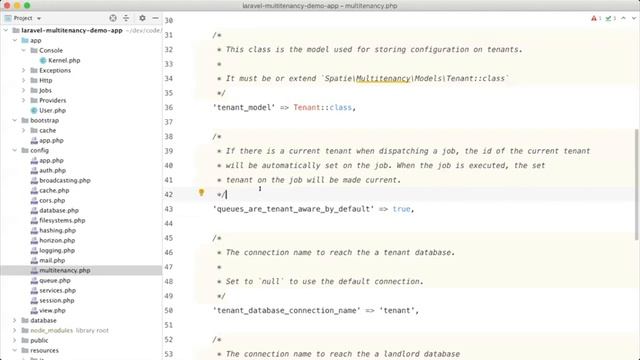Expand the database folder
The height and width of the screenshot is (360, 640).
tap(15, 320)
